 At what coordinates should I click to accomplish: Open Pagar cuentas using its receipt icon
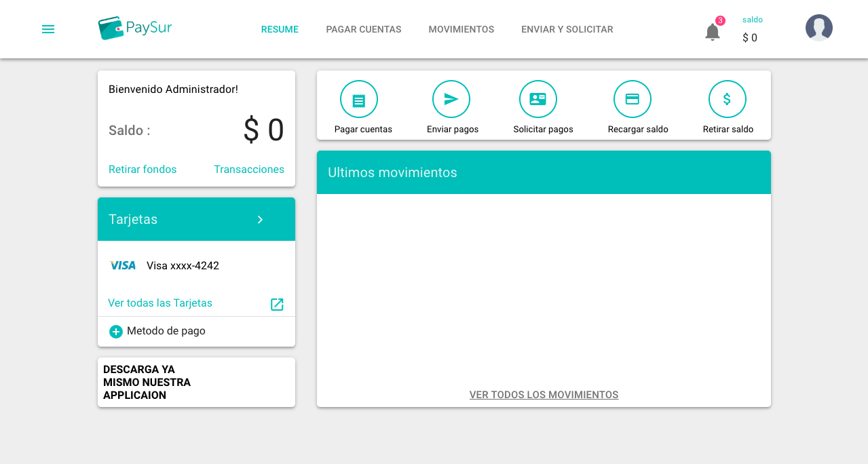point(359,99)
